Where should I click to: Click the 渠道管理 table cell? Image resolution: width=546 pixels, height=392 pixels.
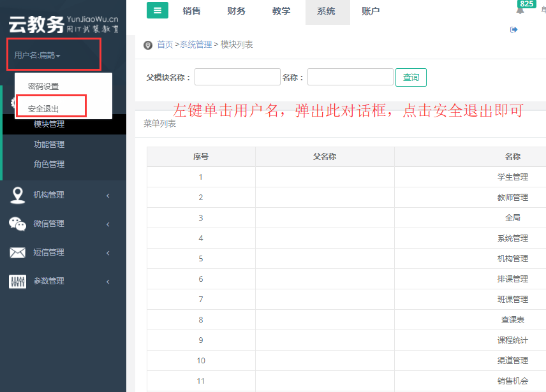coord(513,361)
